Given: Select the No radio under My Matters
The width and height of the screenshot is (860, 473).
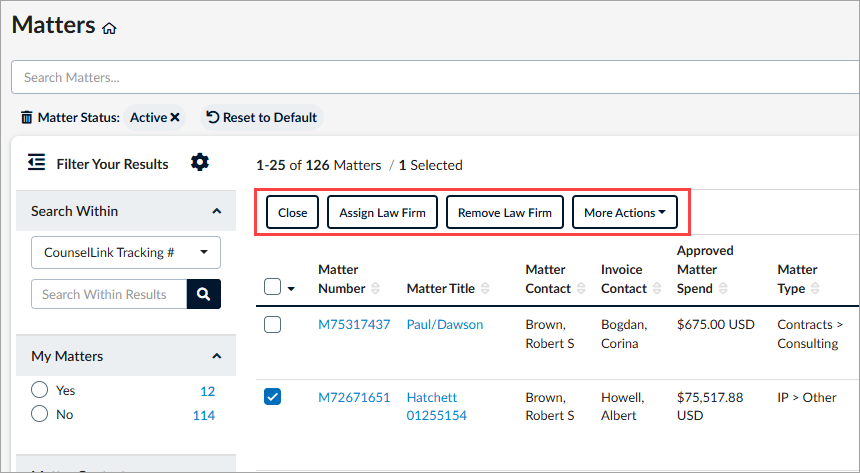Looking at the screenshot, I should pyautogui.click(x=39, y=414).
